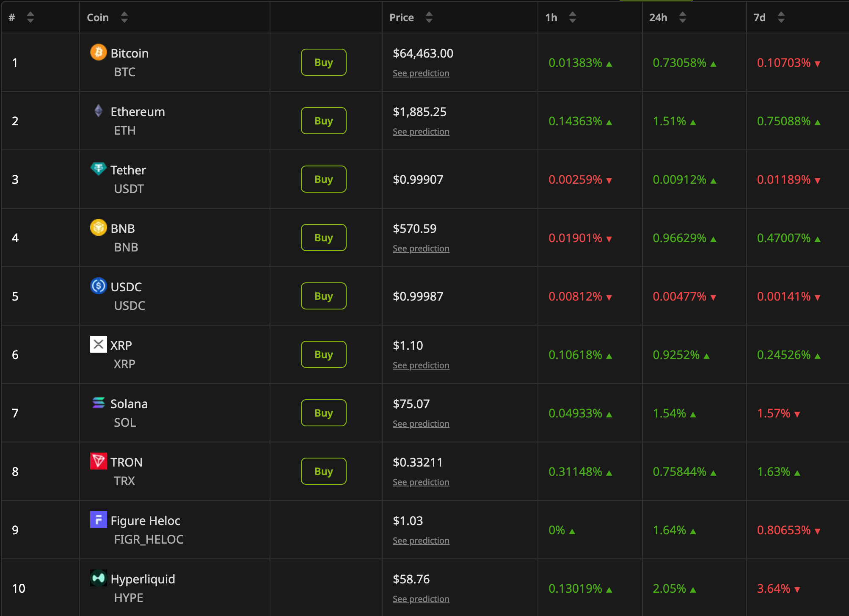Open See prediction link for Hyperliquid
849x616 pixels.
click(x=421, y=599)
